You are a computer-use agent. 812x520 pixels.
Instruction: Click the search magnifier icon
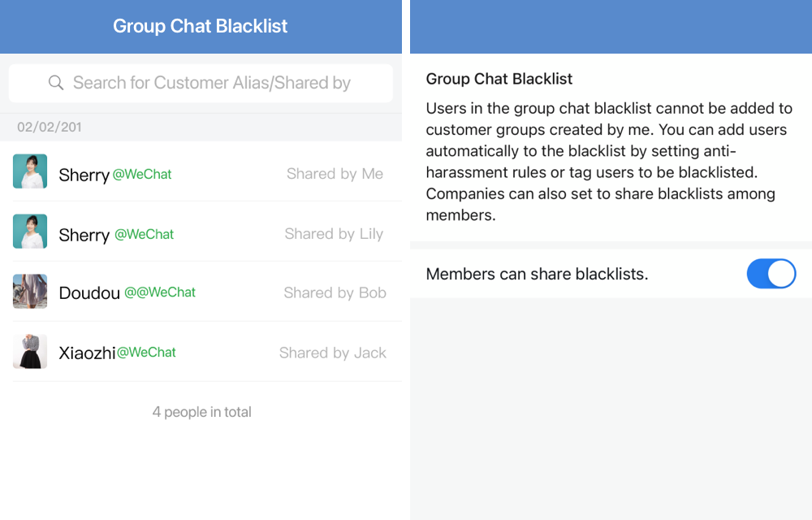pos(56,83)
